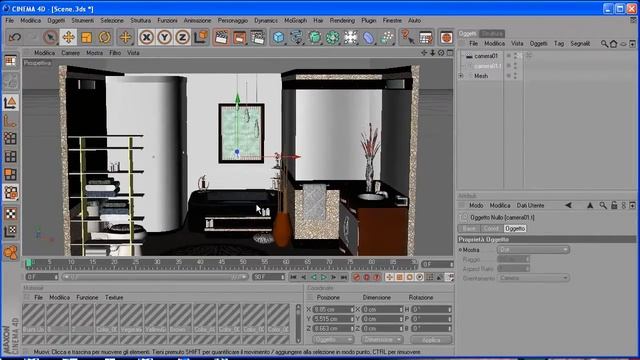Open the MoGraph menu

(x=295, y=20)
